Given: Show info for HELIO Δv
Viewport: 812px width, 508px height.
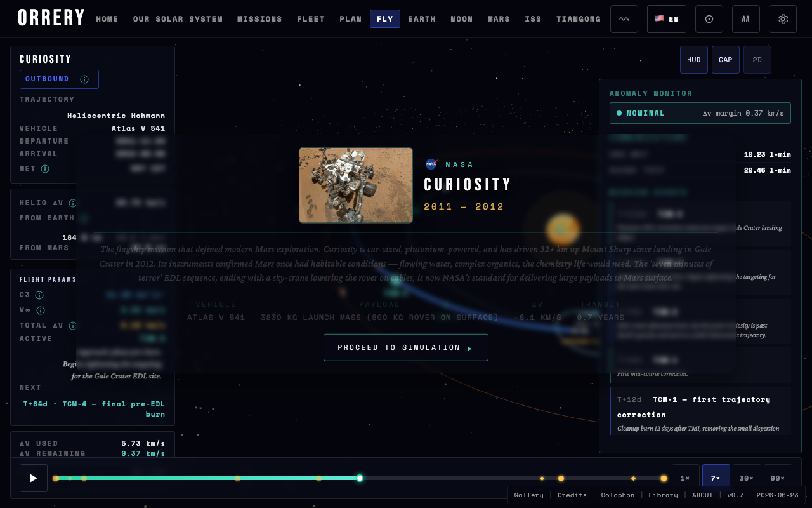Looking at the screenshot, I should tap(73, 203).
